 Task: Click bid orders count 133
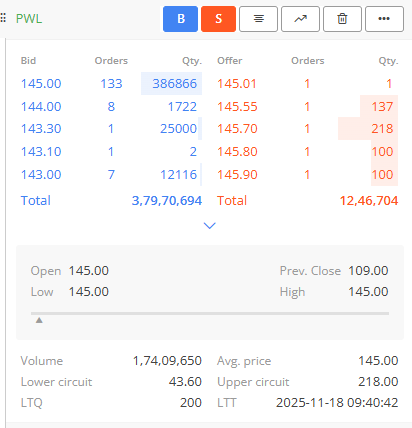(111, 84)
